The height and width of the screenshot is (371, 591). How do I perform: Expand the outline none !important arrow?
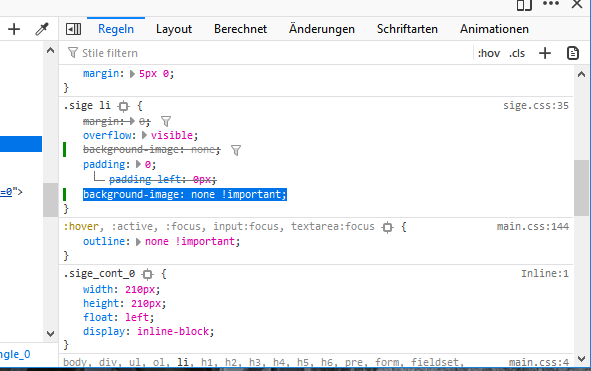(x=138, y=242)
